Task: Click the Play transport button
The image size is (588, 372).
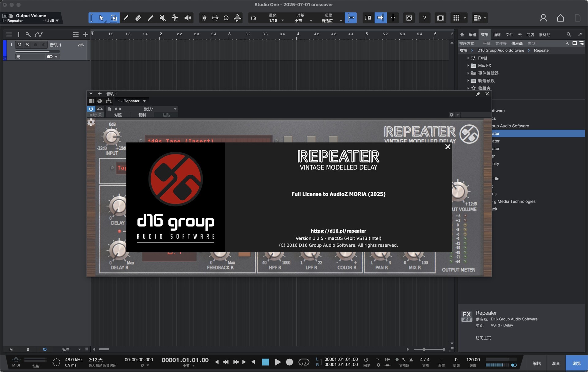Action: (278, 362)
